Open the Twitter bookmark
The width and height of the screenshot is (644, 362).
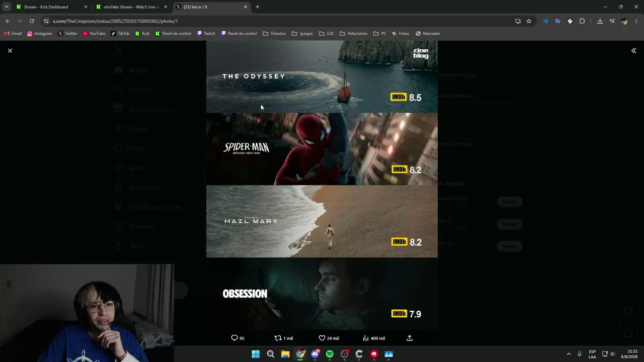[x=67, y=34]
